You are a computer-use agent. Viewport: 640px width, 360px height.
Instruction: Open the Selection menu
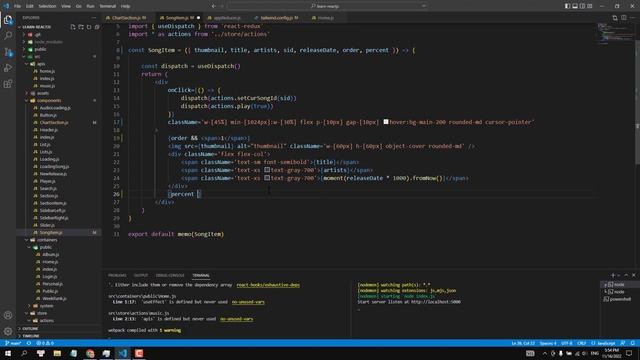click(x=47, y=6)
